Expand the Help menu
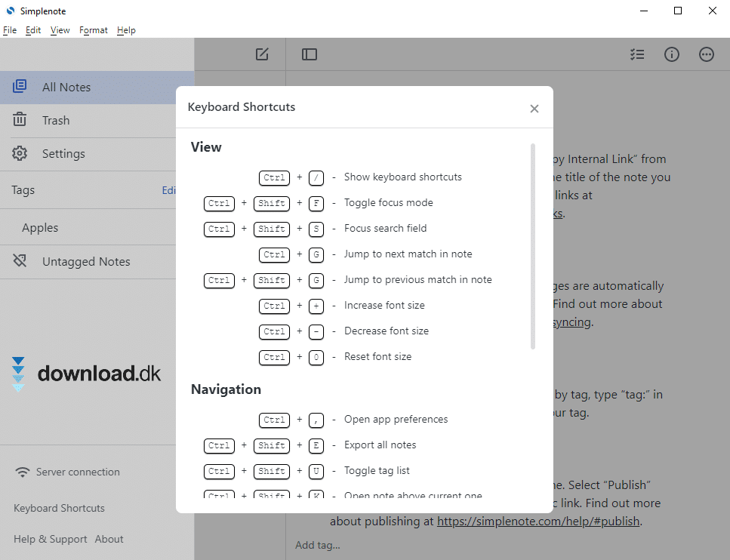Viewport: 730px width, 560px height. [x=126, y=30]
